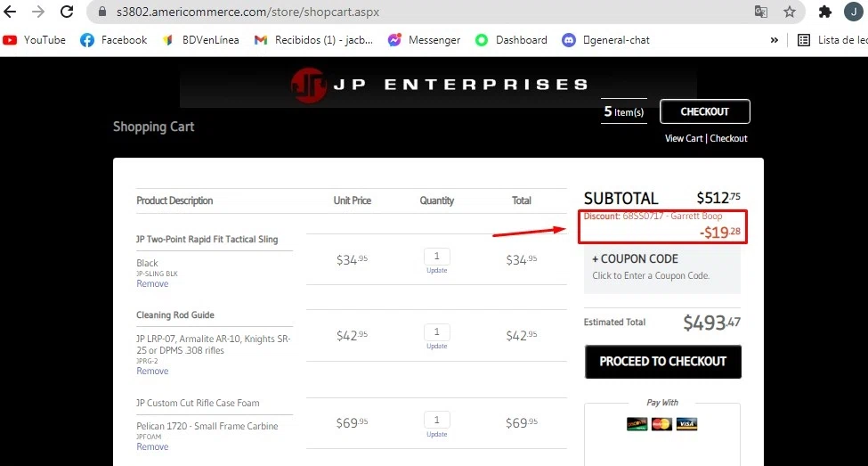Open the Facebook bookmark
Screen dimensions: 868x466
(x=113, y=40)
